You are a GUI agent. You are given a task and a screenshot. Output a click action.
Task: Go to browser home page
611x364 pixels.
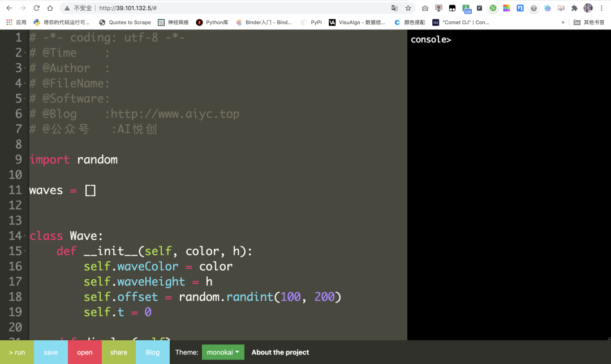(x=50, y=8)
